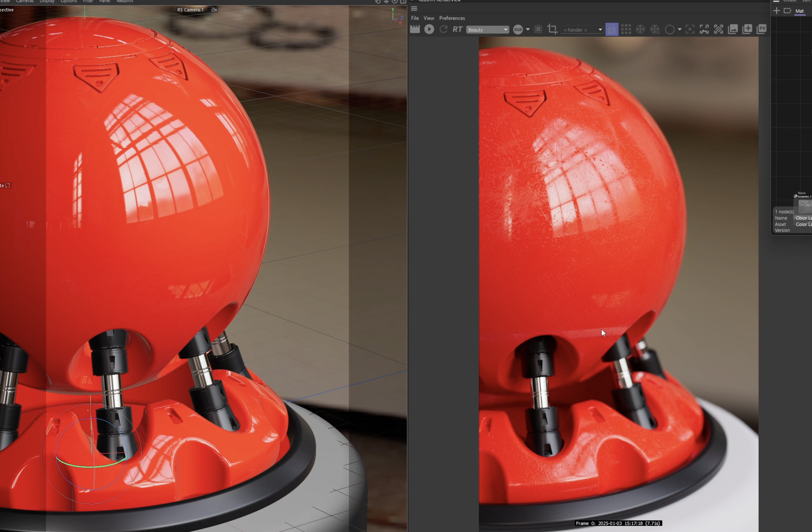
Task: Click the camera icon beside RS Camera.1
Action: tap(214, 10)
